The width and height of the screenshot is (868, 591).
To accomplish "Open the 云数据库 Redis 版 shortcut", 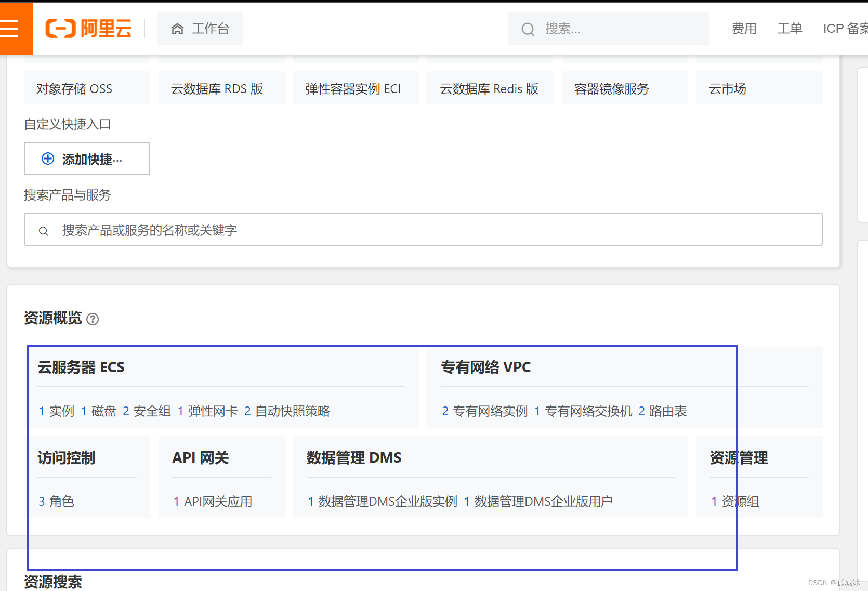I will (490, 88).
